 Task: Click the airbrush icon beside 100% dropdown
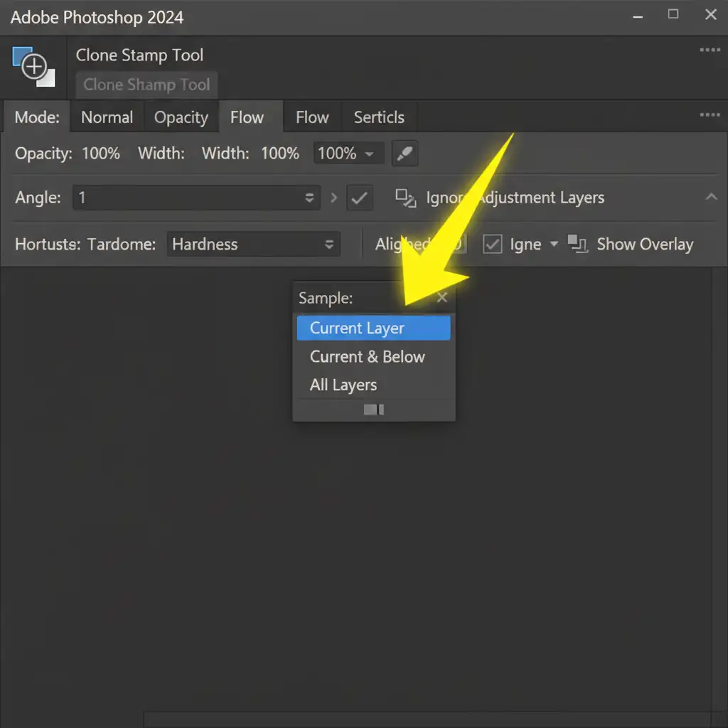pos(405,154)
